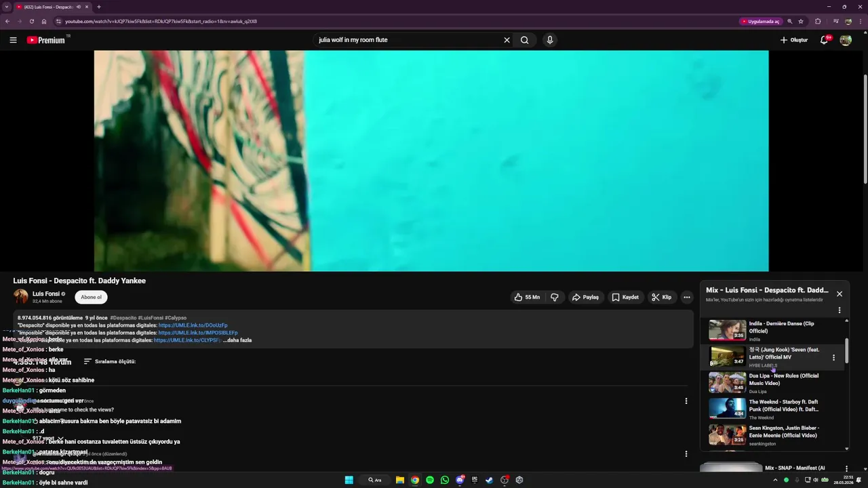Viewport: 868px width, 488px height.
Task: Open Mix playlist options menu
Action: click(x=840, y=310)
